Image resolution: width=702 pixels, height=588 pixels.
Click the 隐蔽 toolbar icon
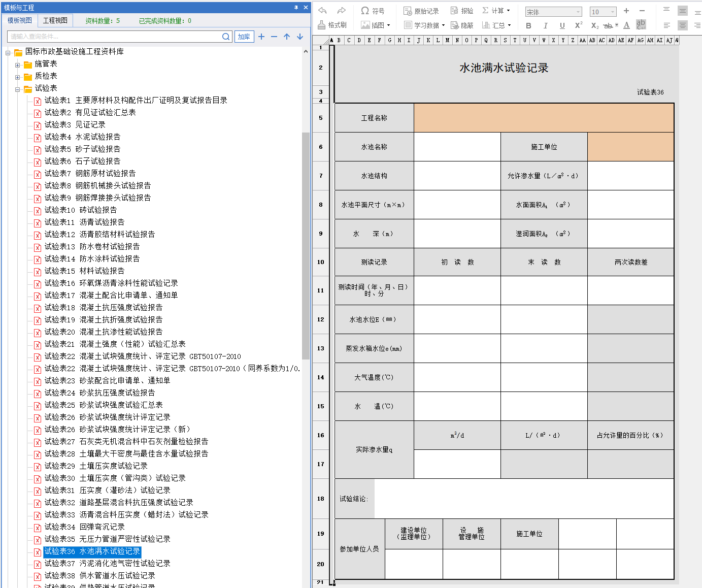462,25
